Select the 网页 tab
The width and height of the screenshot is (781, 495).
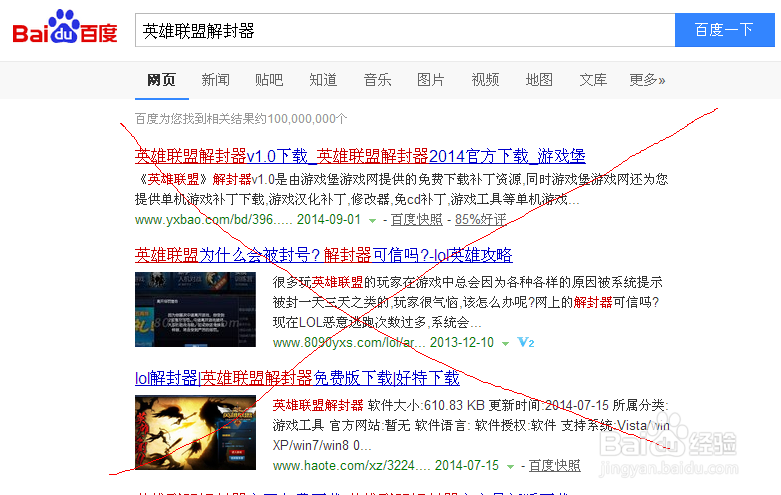161,80
